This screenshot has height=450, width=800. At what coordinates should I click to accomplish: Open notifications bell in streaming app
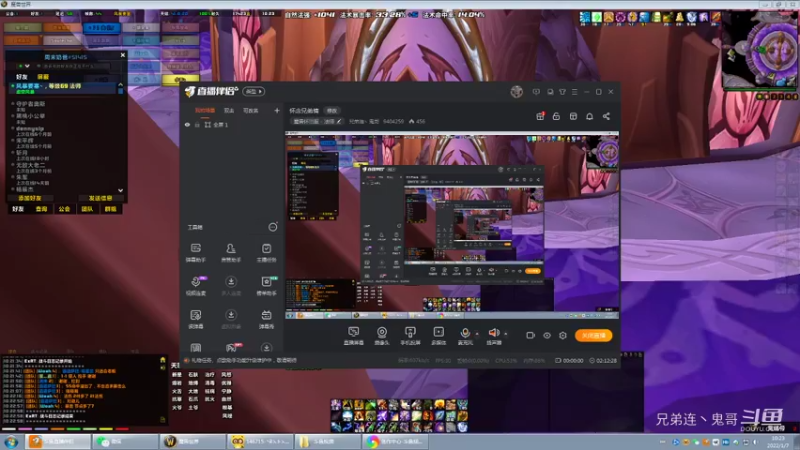[589, 116]
